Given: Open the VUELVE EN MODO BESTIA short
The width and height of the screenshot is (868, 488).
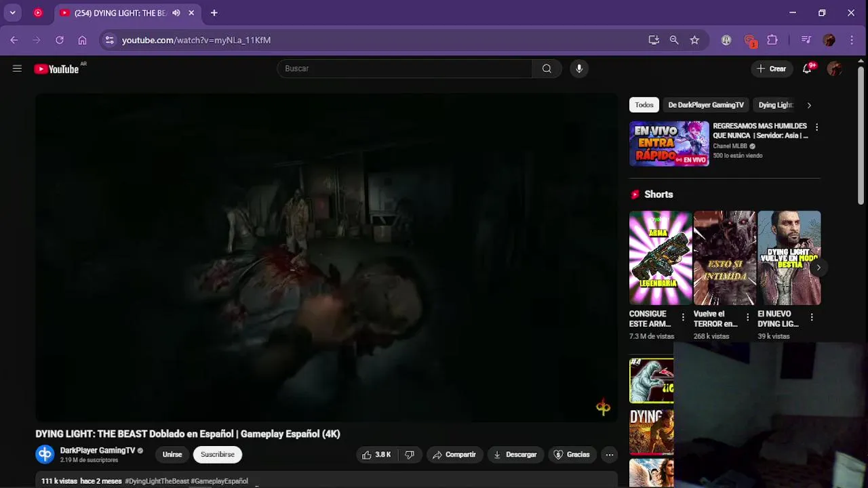Looking at the screenshot, I should 789,258.
